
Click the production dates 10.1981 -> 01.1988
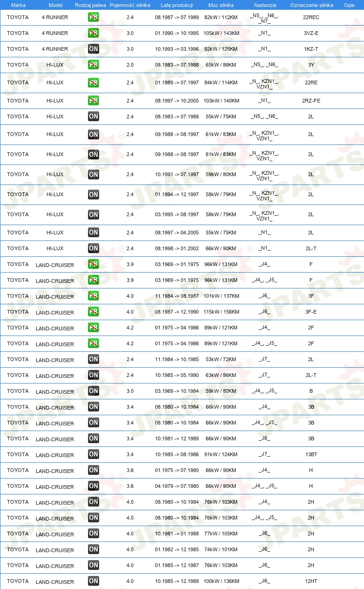click(x=177, y=534)
